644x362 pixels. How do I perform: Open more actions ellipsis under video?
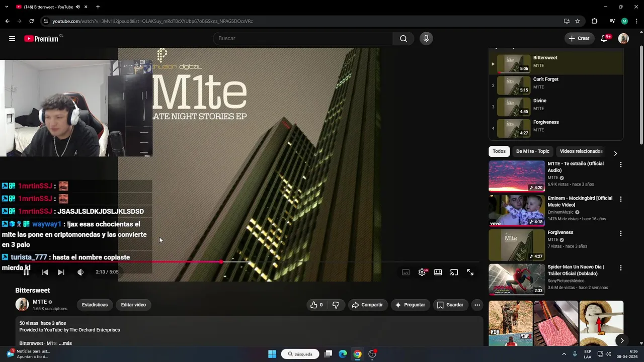(477, 305)
